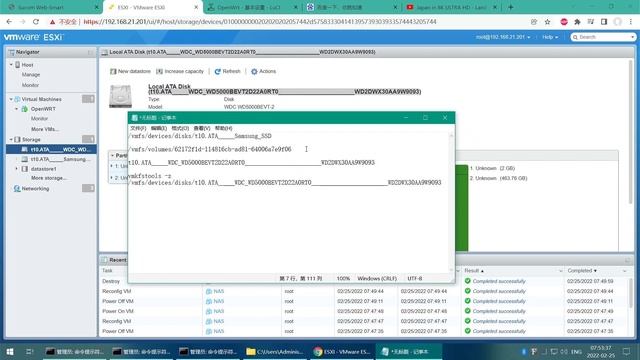Image resolution: width=640 pixels, height=360 pixels.
Task: Select Monitor under OpenWRT
Action: pyautogui.click(x=40, y=119)
